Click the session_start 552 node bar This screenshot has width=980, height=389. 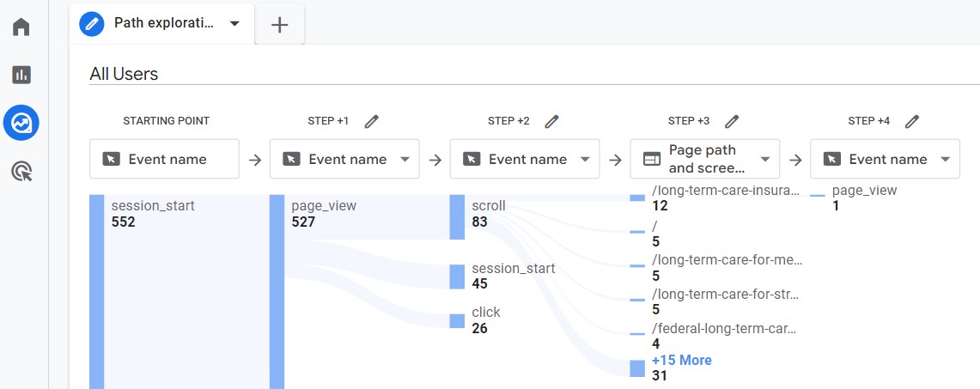coord(97,292)
